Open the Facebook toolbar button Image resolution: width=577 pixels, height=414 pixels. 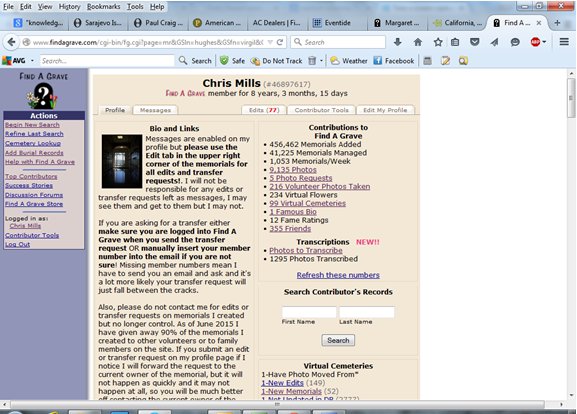pos(394,61)
